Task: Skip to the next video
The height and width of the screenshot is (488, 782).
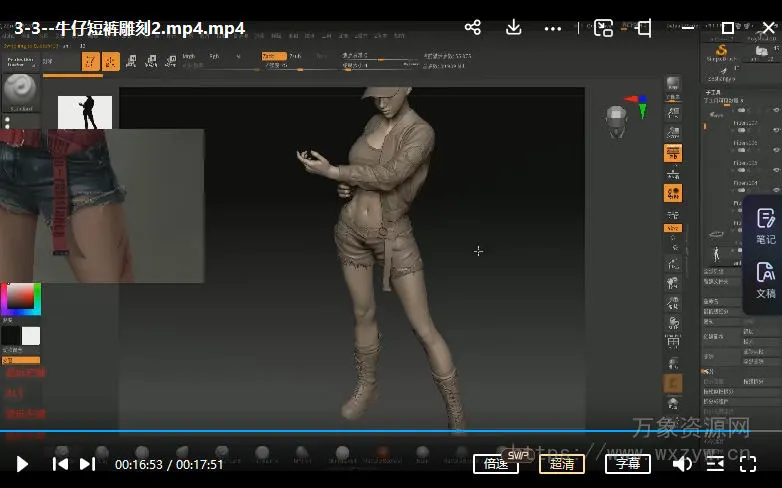Action: point(88,464)
